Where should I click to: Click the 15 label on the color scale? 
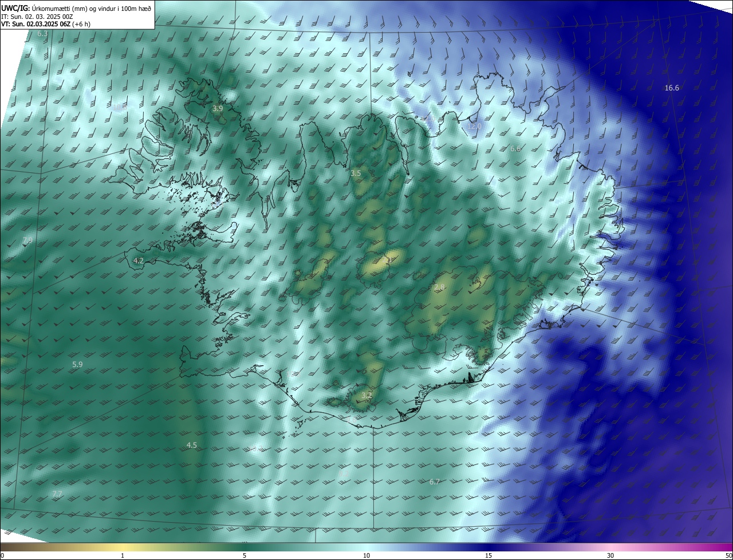(488, 555)
